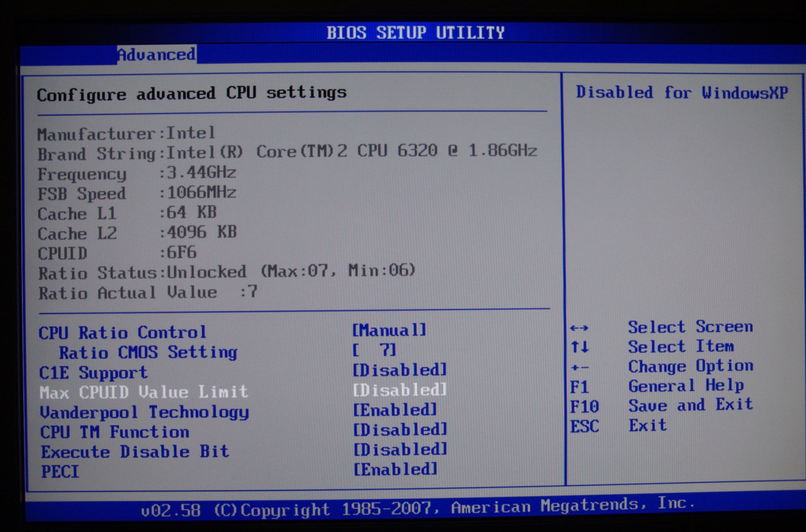Select the C1E Support menu item
This screenshot has width=806, height=532.
pos(93,372)
